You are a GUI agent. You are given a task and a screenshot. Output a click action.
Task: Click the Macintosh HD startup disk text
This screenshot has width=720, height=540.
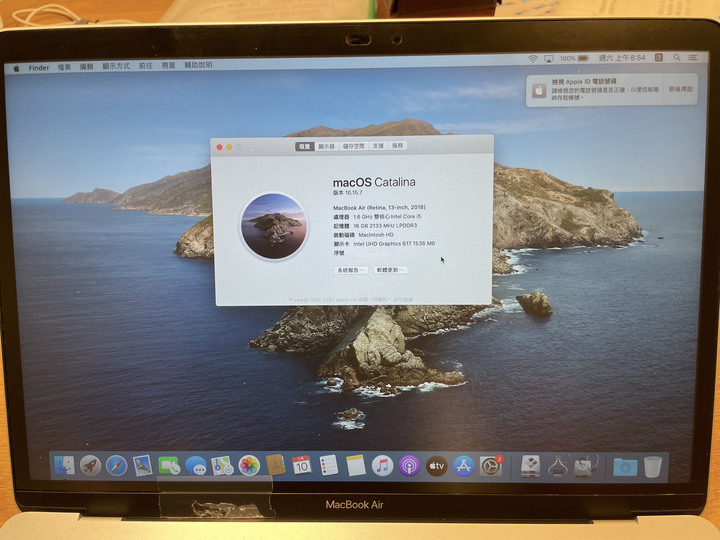[376, 235]
